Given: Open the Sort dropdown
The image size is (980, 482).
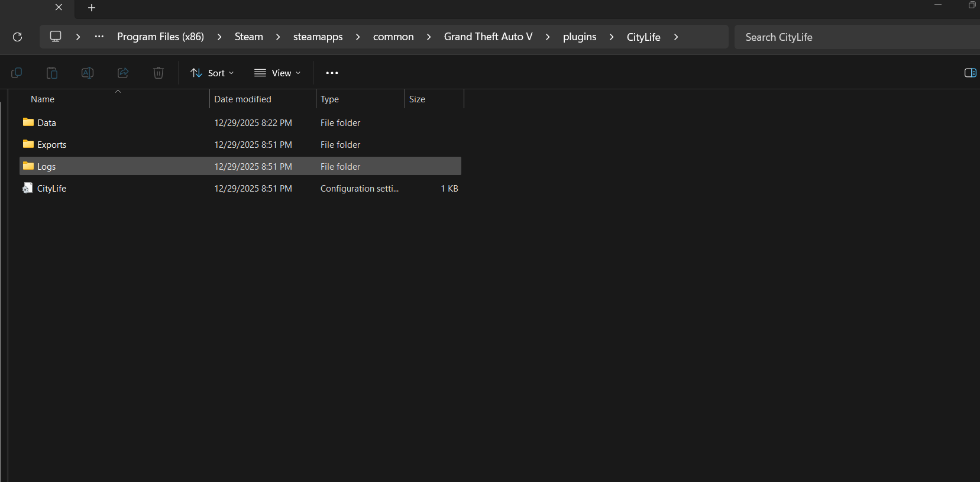Looking at the screenshot, I should [212, 73].
